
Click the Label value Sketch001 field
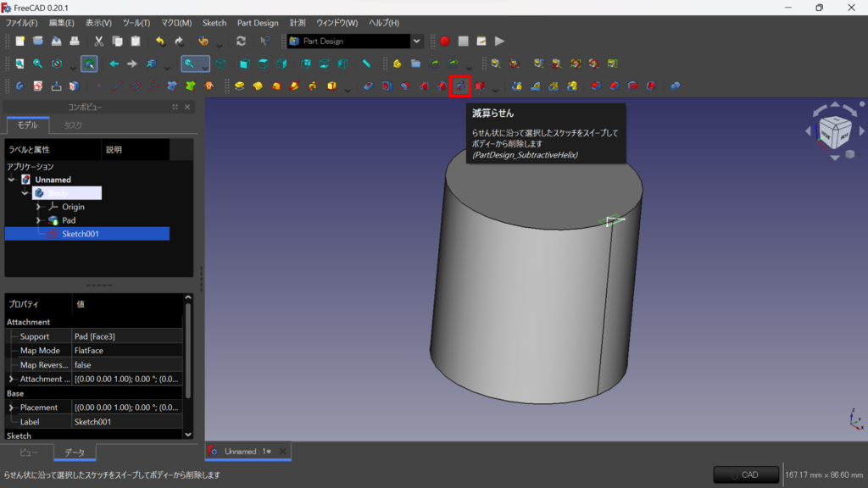click(127, 422)
